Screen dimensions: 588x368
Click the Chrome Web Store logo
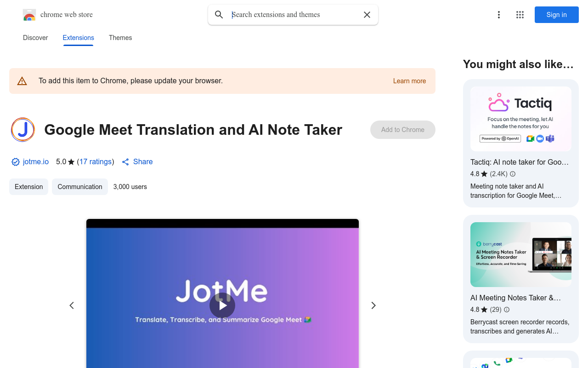[29, 15]
